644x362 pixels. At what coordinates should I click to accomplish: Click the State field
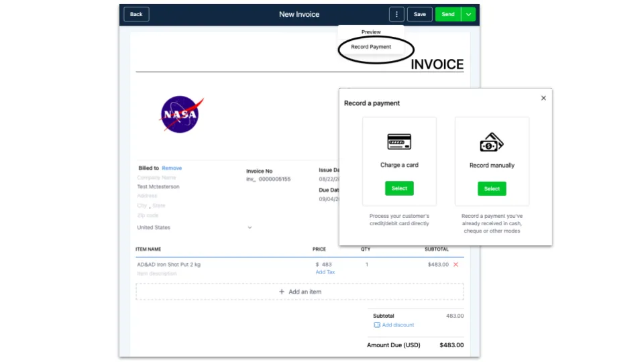[158, 206]
